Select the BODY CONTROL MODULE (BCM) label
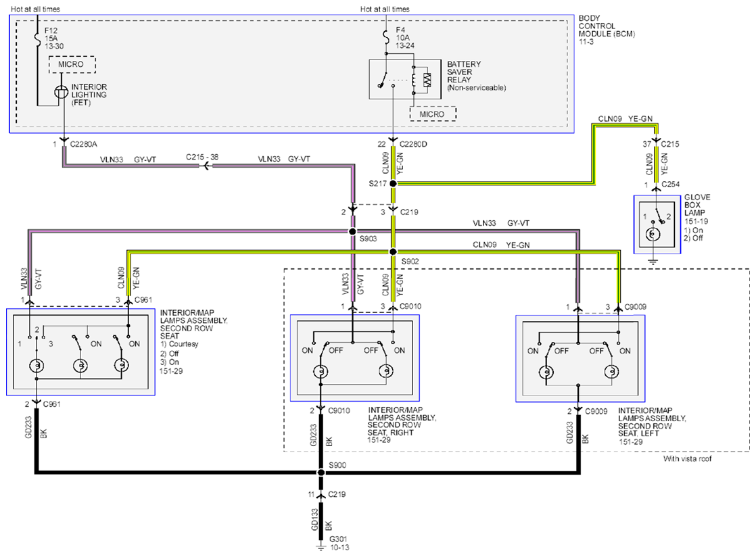Screen dimensions: 756x557 [607, 26]
